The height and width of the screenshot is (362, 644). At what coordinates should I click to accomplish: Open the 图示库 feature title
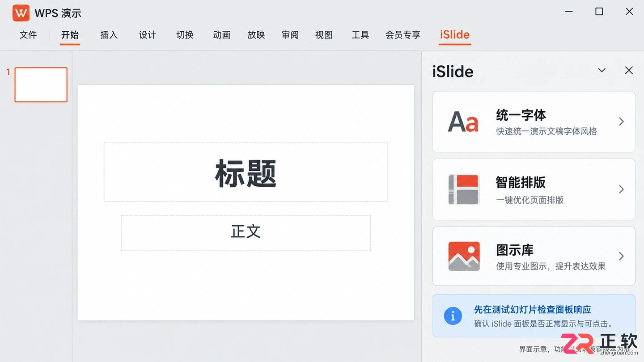coord(515,250)
